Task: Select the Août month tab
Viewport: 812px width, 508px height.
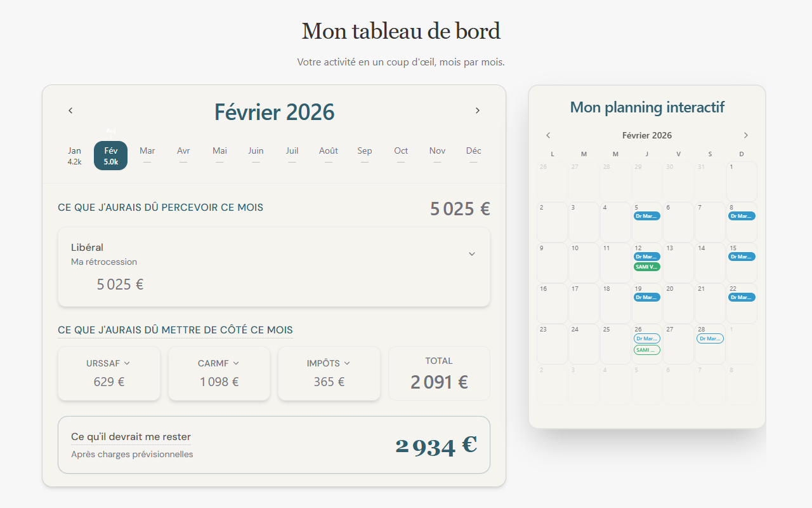Action: coord(328,155)
